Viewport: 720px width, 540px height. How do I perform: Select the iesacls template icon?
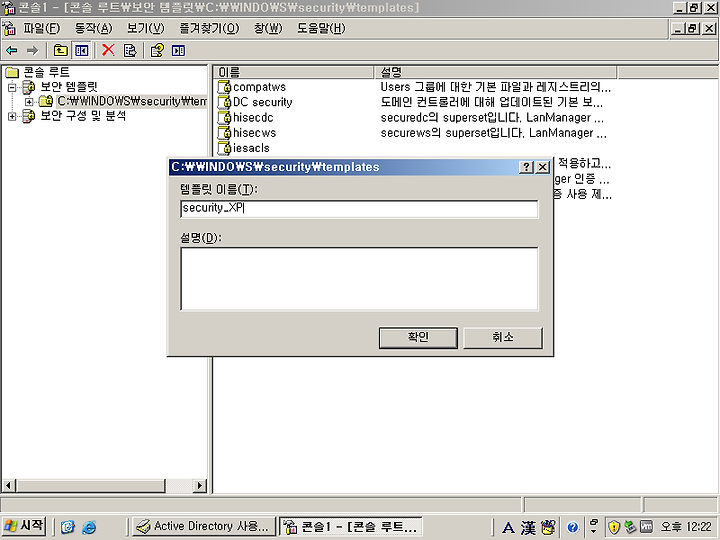pyautogui.click(x=224, y=148)
